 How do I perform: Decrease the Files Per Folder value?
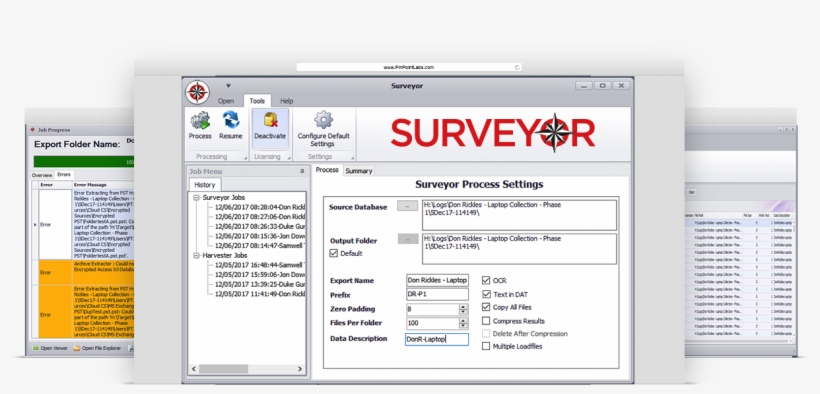[463, 326]
